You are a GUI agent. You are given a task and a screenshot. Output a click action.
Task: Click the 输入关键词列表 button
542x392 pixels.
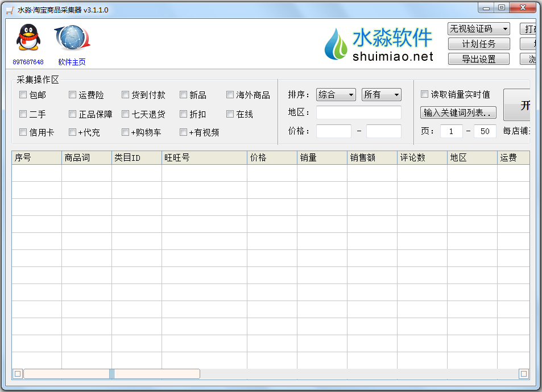(x=458, y=112)
